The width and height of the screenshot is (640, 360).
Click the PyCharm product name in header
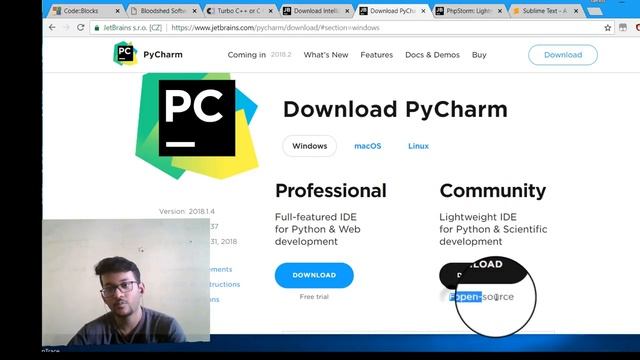point(163,54)
